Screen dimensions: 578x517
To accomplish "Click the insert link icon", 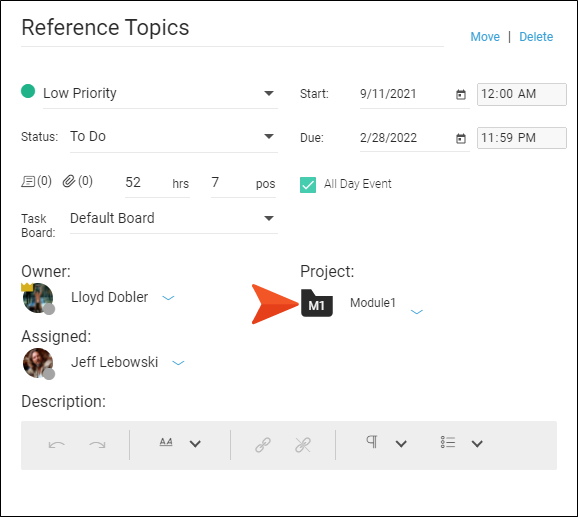I will (x=263, y=445).
